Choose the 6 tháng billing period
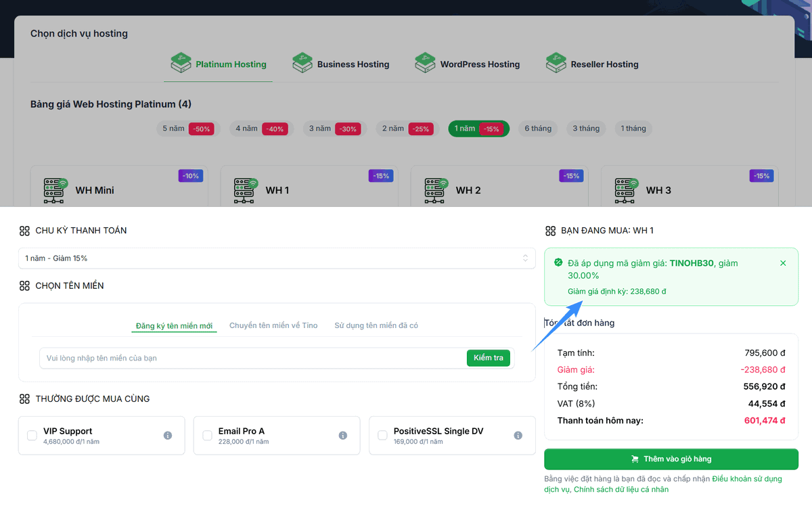Viewport: 812px width, 508px height. click(x=538, y=129)
